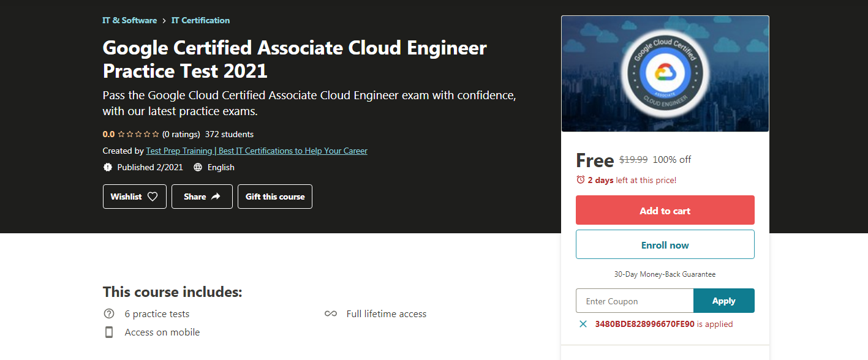Click the question mark practice tests icon
This screenshot has width=868, height=360.
point(109,313)
